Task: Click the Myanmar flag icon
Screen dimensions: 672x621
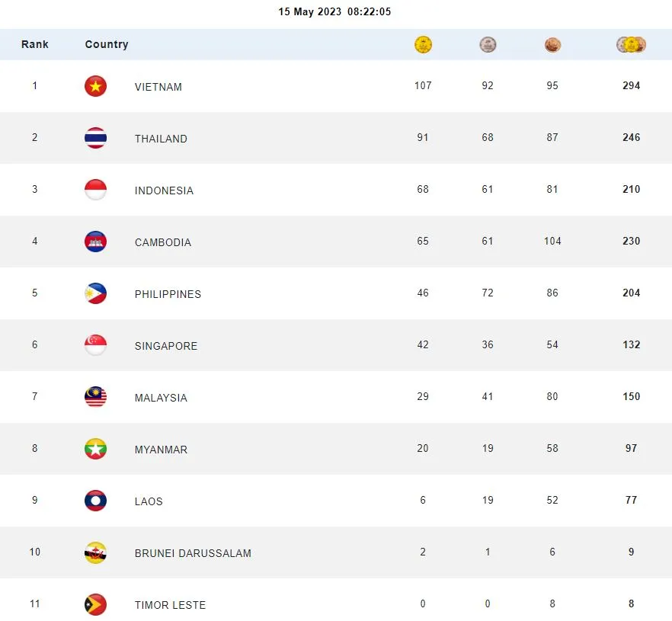Action: tap(95, 449)
